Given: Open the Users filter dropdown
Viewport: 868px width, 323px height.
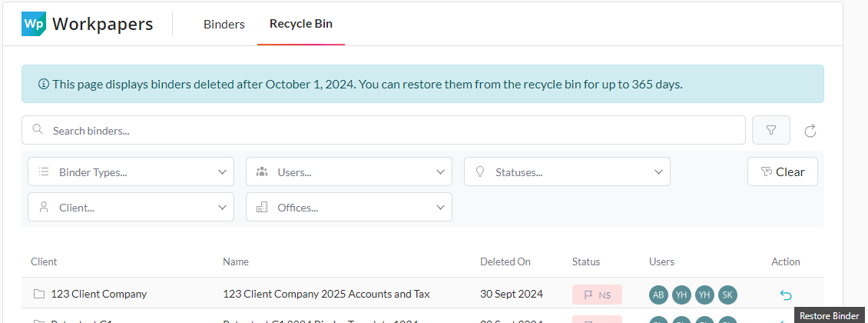Looking at the screenshot, I should [x=349, y=171].
